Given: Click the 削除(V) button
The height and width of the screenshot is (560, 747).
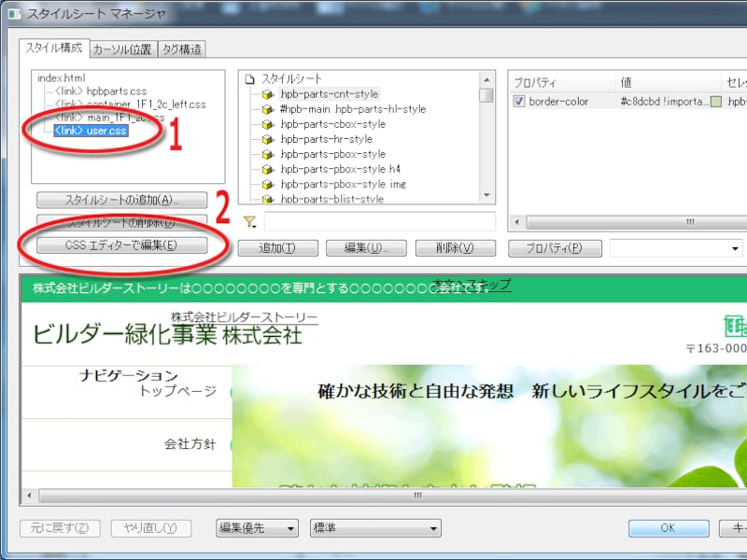Looking at the screenshot, I should tap(456, 248).
